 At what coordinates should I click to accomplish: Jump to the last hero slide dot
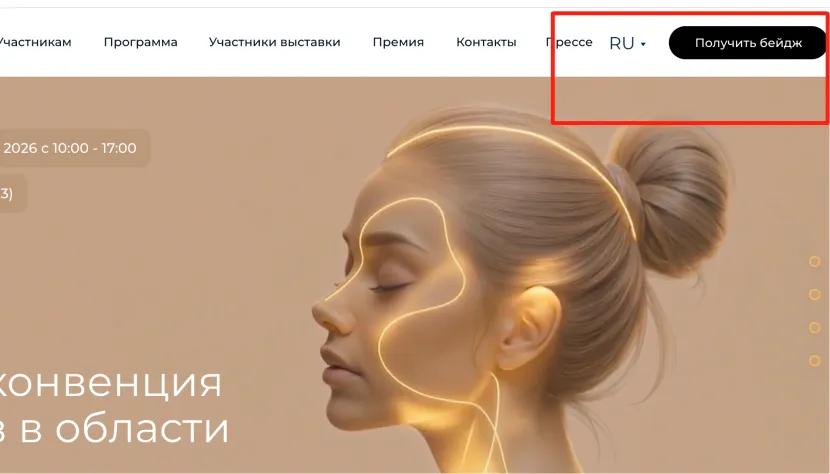[815, 361]
